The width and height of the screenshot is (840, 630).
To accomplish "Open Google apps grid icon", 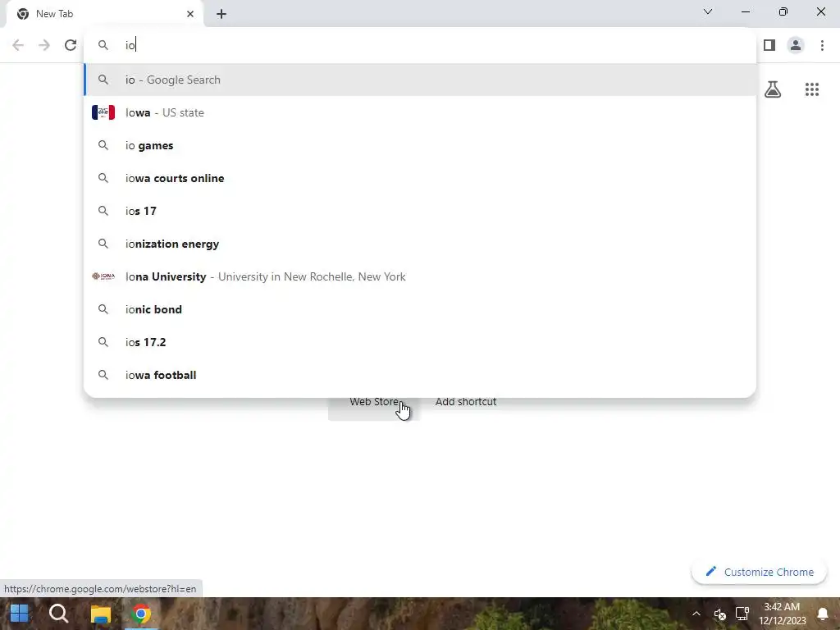I will (812, 89).
